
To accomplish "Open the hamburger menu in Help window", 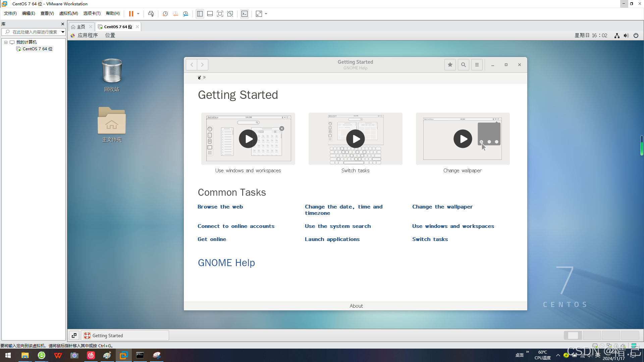I will [x=477, y=65].
